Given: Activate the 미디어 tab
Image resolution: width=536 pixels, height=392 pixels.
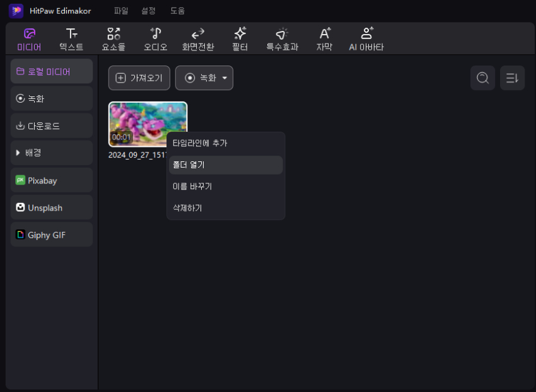Looking at the screenshot, I should pos(28,38).
